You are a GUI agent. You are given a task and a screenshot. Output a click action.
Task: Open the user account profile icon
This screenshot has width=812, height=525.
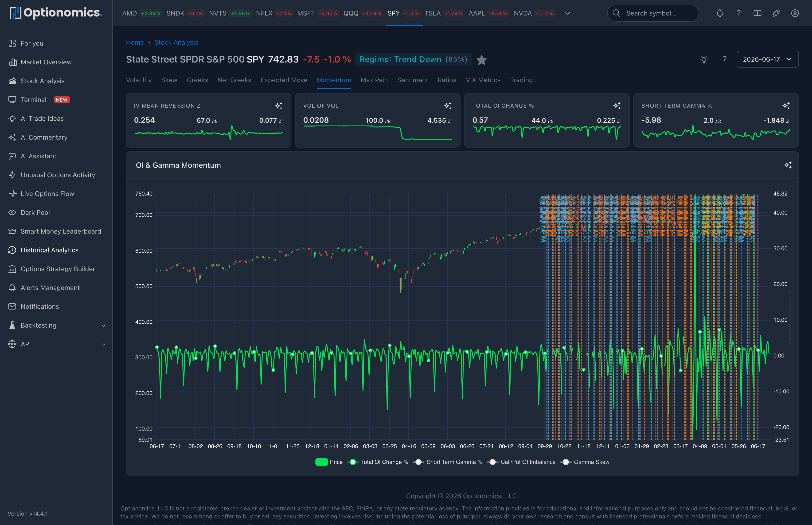pyautogui.click(x=795, y=13)
